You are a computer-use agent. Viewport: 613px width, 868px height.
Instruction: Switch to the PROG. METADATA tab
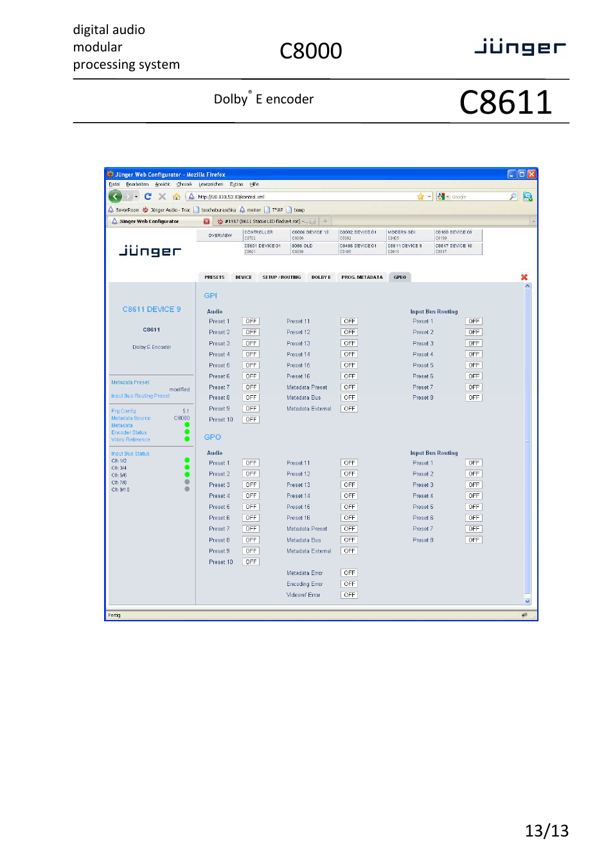(362, 278)
